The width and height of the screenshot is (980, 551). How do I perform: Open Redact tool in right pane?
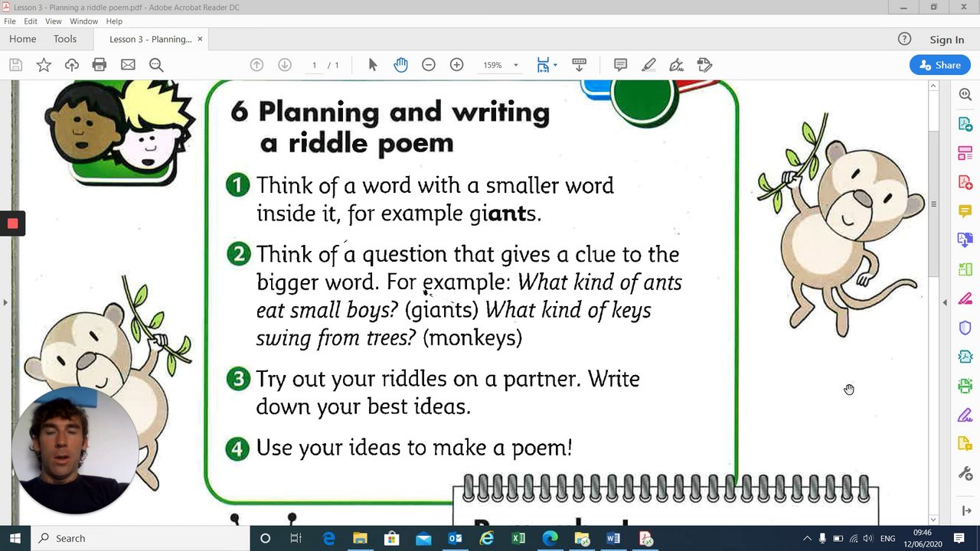965,298
